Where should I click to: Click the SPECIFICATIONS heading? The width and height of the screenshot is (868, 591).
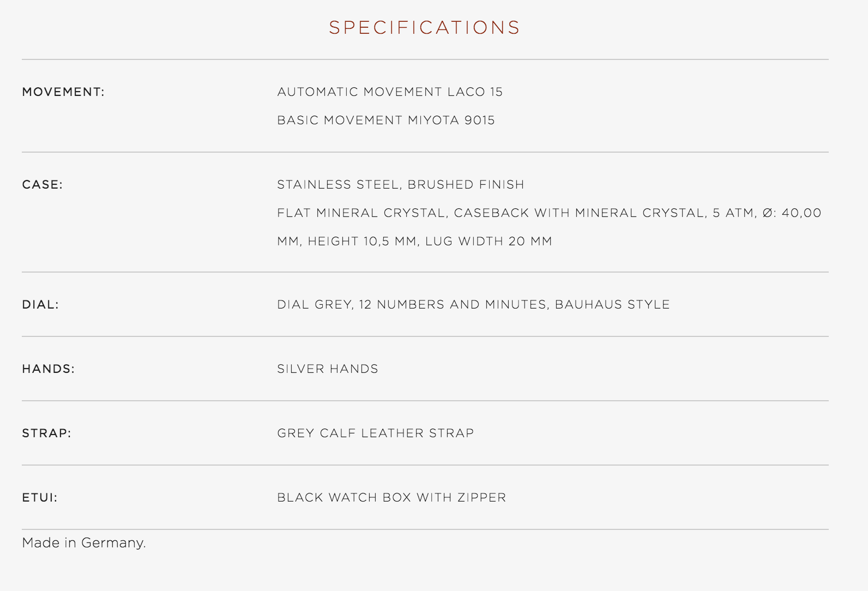[x=425, y=27]
